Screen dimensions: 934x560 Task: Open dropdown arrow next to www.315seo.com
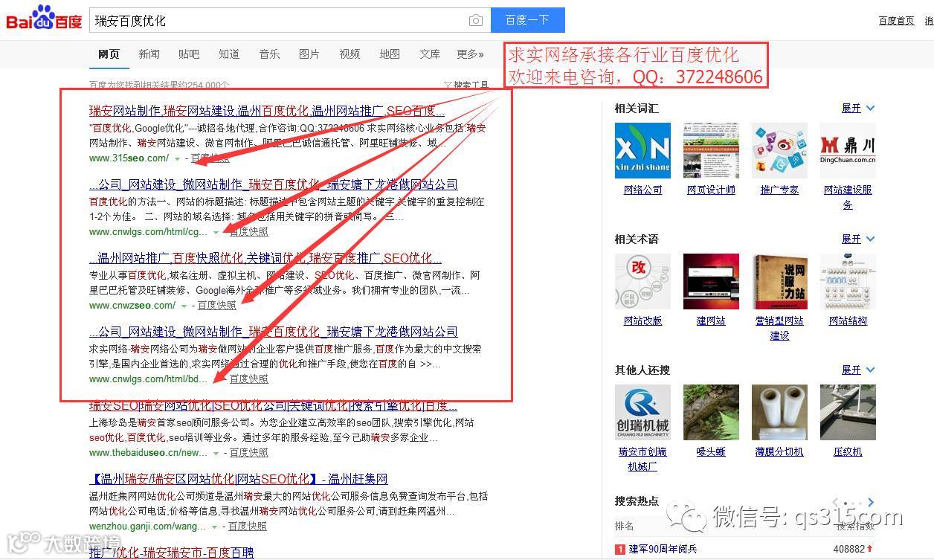(177, 158)
